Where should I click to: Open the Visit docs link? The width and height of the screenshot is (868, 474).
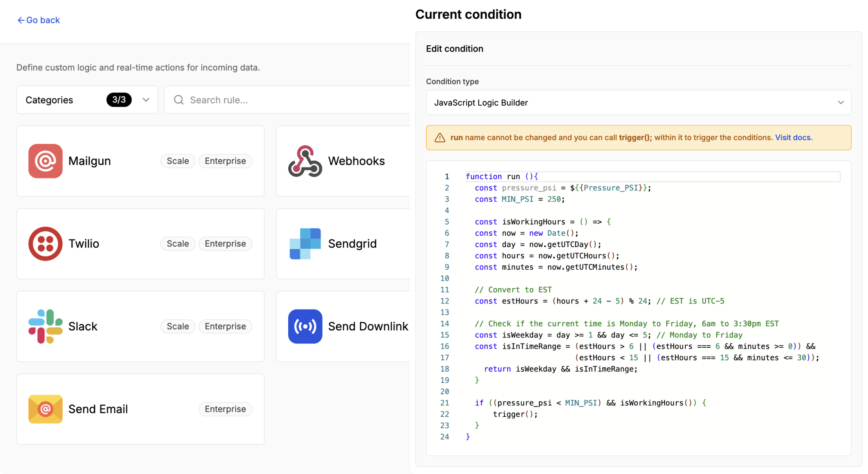click(x=793, y=137)
